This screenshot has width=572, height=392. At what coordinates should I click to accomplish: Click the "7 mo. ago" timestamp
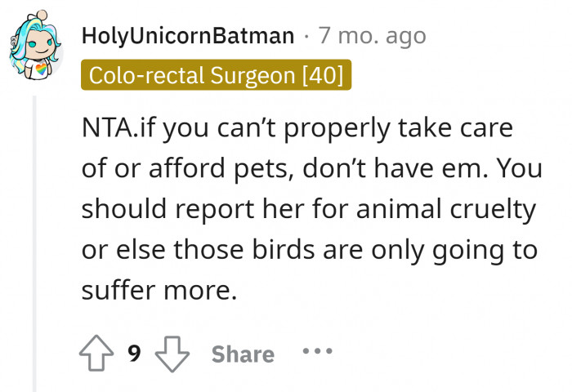point(373,37)
